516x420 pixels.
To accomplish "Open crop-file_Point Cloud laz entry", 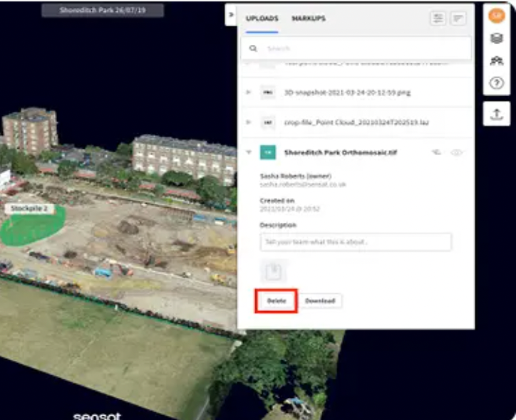I will (x=356, y=122).
